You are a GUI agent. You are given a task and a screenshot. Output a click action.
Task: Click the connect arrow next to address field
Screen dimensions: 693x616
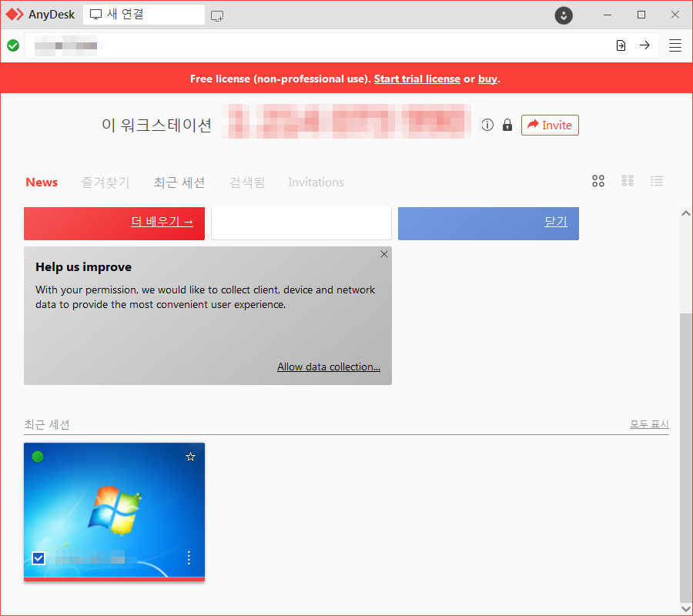click(x=645, y=45)
